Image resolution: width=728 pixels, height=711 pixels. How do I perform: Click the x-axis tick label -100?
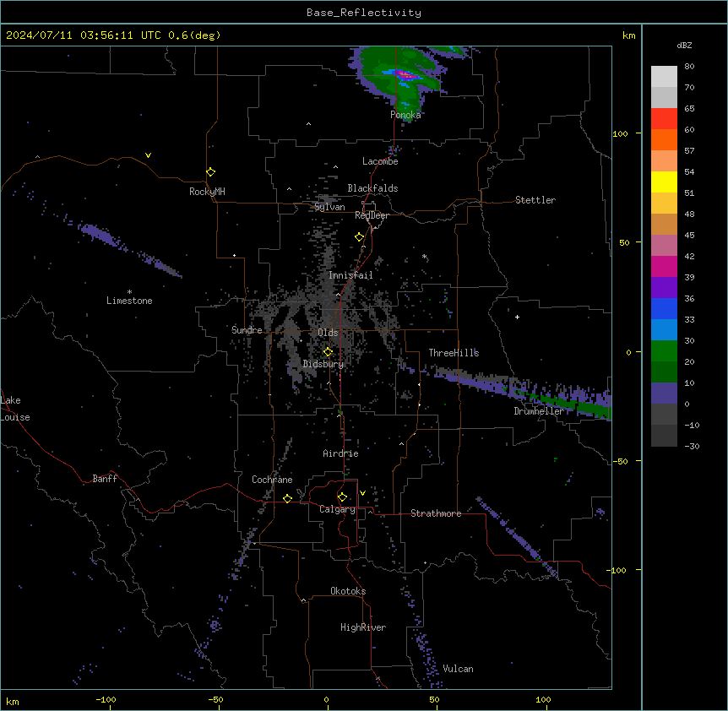click(x=106, y=699)
